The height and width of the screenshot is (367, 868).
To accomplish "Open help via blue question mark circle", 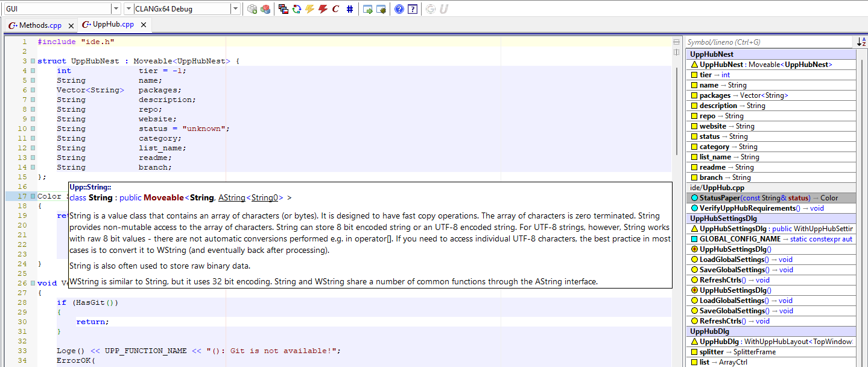I will coord(399,9).
